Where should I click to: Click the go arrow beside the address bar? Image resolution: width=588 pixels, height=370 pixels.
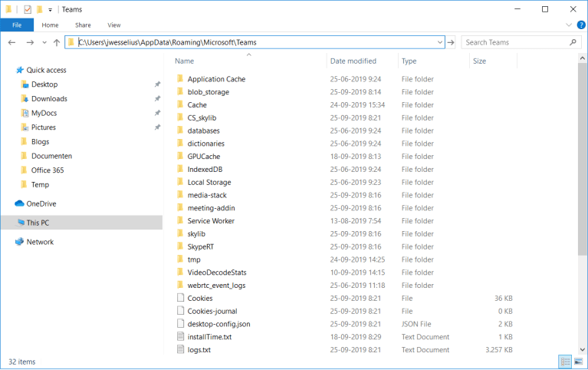[451, 42]
